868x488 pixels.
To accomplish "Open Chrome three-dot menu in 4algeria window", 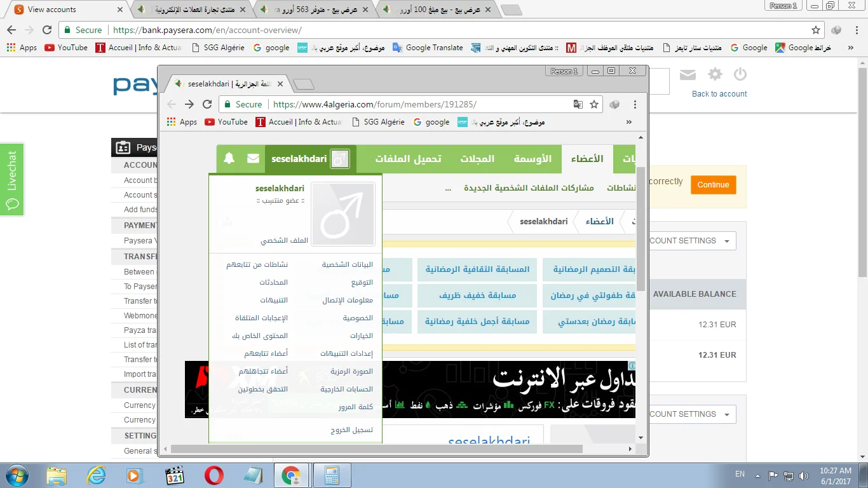I will pos(634,104).
